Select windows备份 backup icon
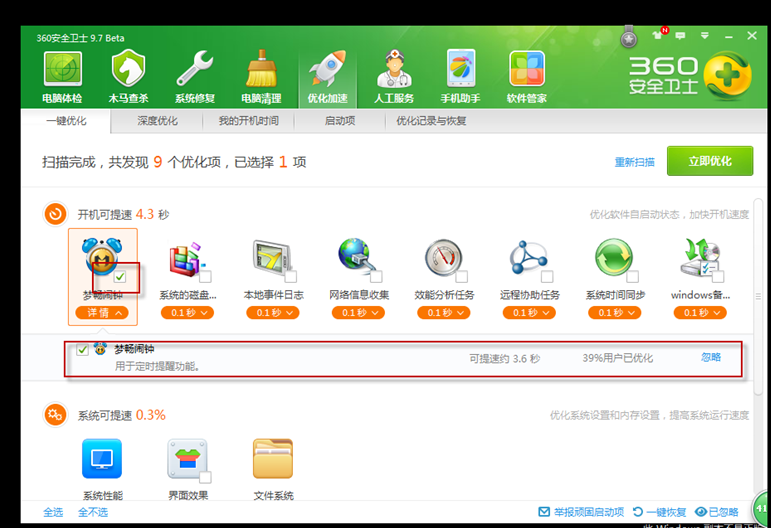Screen dimensions: 771x528 pos(700,257)
